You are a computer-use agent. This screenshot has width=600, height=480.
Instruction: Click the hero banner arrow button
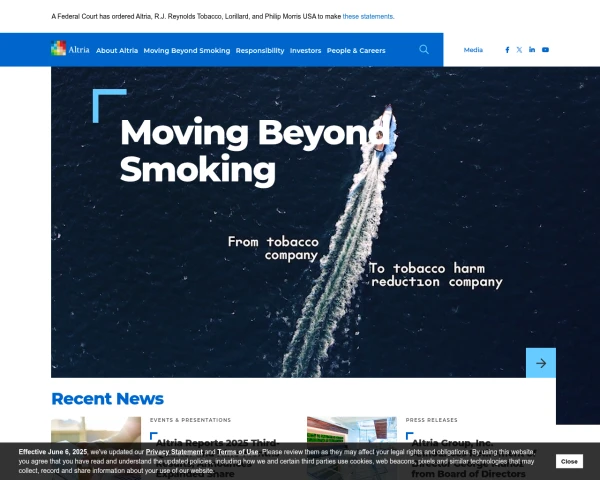(540, 363)
